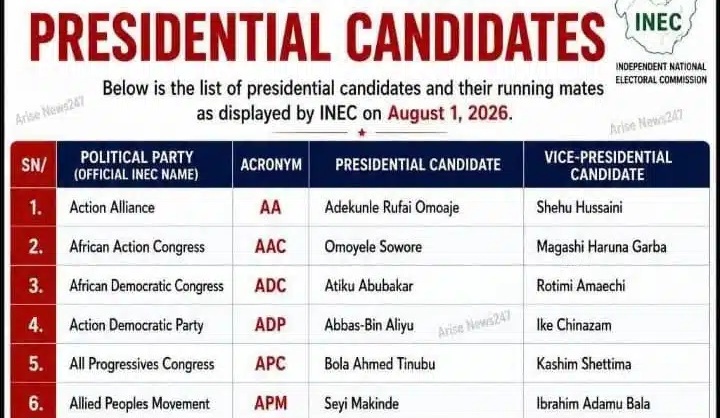Click Kashim Shettima running mate name
The width and height of the screenshot is (720, 418).
tap(584, 364)
